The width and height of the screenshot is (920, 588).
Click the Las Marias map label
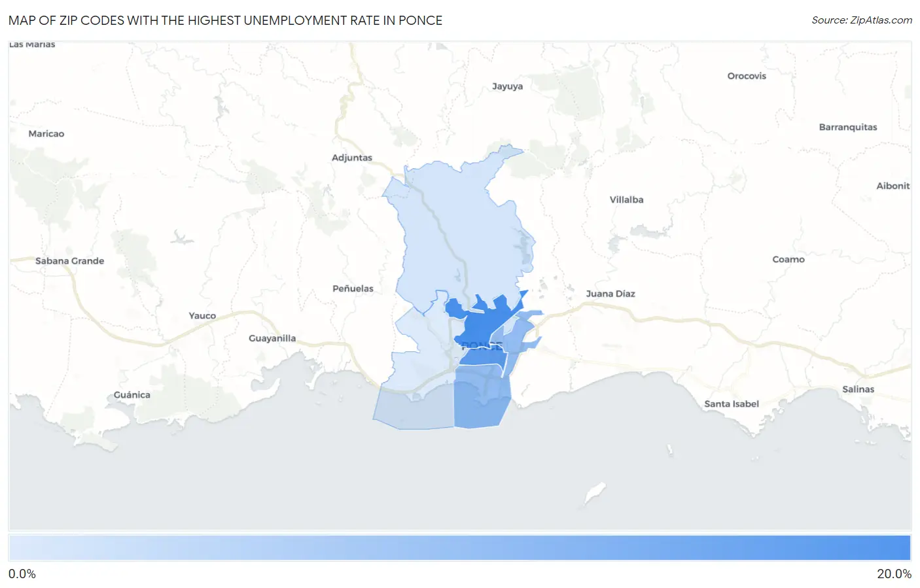(32, 44)
